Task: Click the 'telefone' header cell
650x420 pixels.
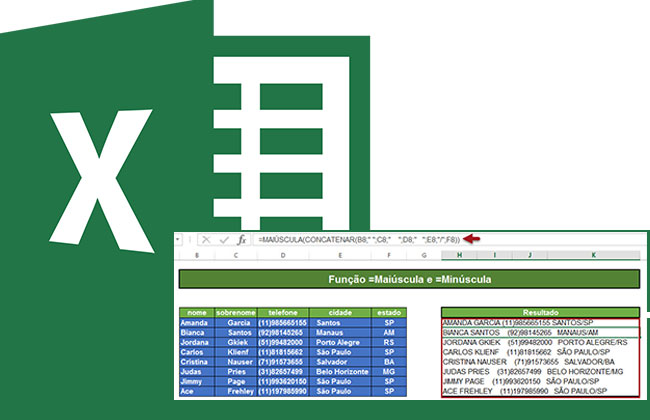Action: coord(283,313)
